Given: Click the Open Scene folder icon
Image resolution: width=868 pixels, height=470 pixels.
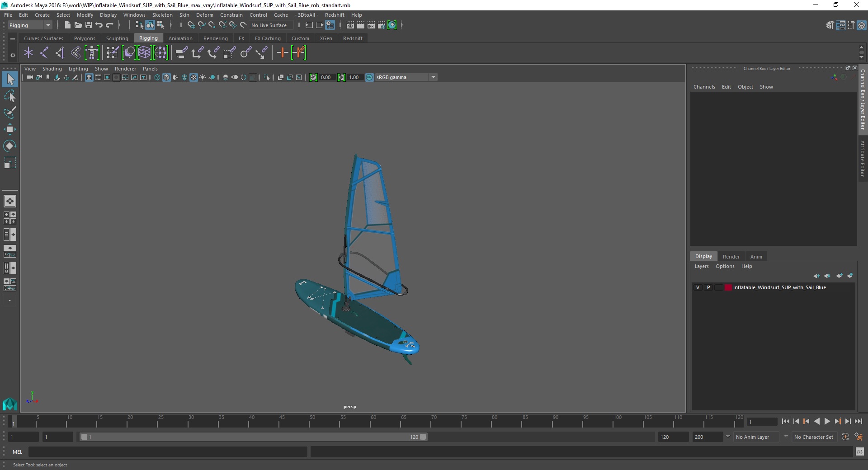Looking at the screenshot, I should point(78,25).
